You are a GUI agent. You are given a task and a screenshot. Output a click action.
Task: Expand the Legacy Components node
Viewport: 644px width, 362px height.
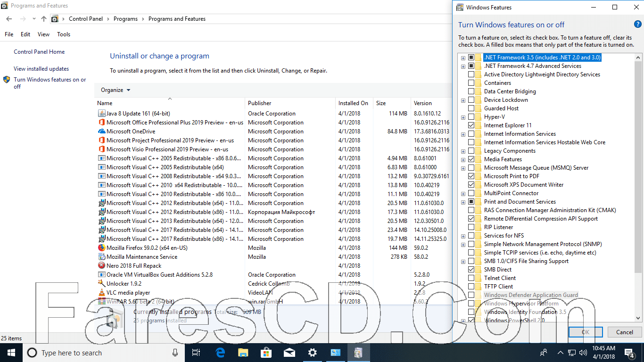(463, 151)
